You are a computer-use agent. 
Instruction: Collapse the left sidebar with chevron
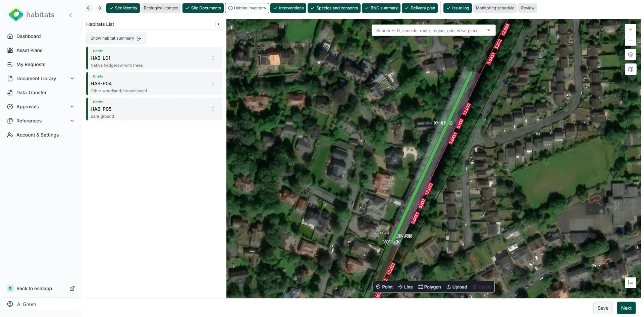pyautogui.click(x=70, y=15)
